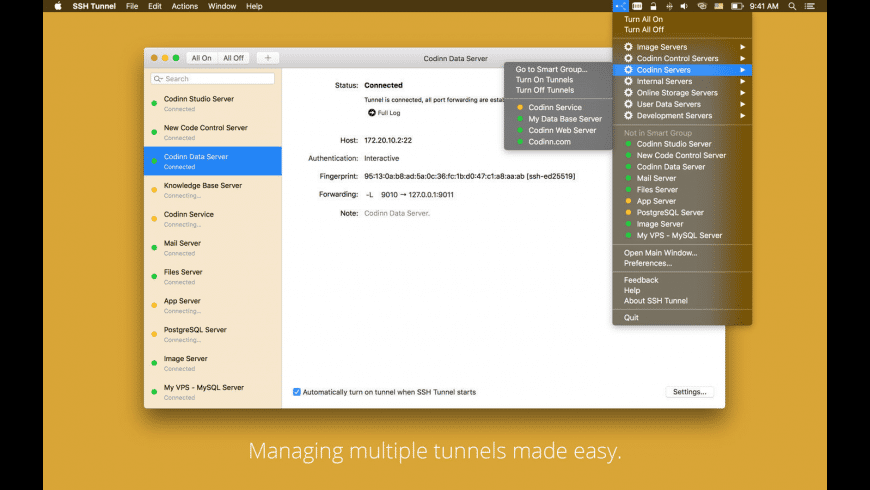
Task: Open the Settings... button
Action: click(x=690, y=392)
